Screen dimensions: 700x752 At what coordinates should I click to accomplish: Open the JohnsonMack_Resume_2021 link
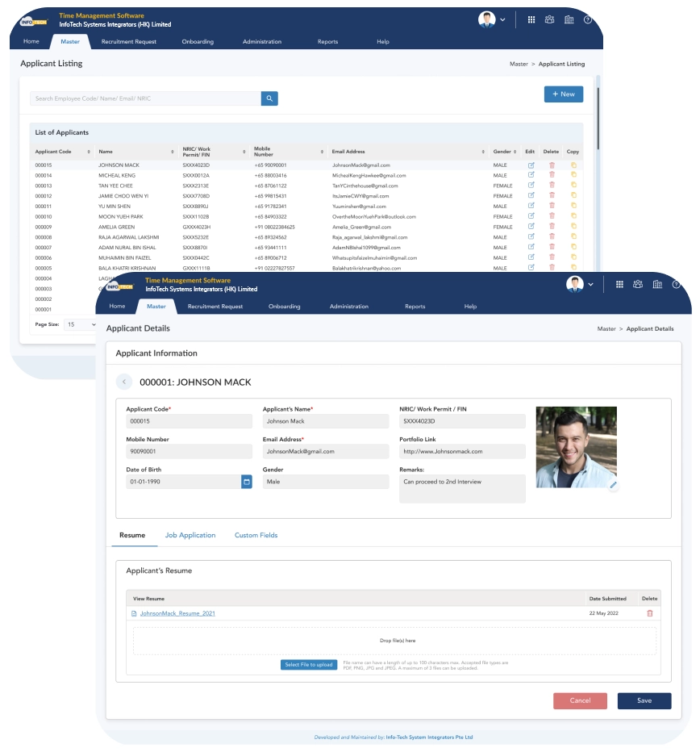pyautogui.click(x=177, y=614)
